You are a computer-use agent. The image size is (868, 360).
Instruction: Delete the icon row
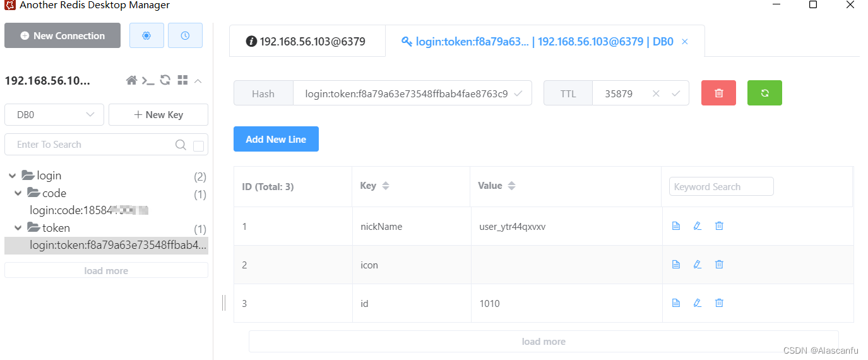pyautogui.click(x=719, y=265)
